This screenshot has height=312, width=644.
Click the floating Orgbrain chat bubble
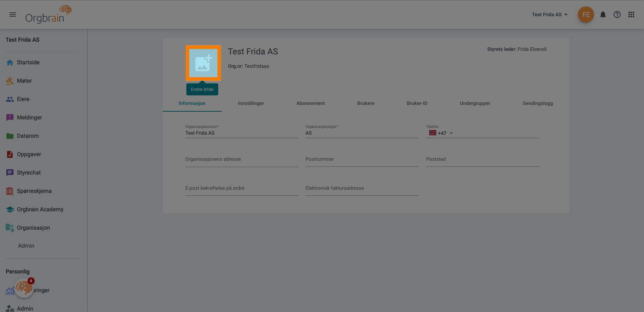pyautogui.click(x=24, y=288)
